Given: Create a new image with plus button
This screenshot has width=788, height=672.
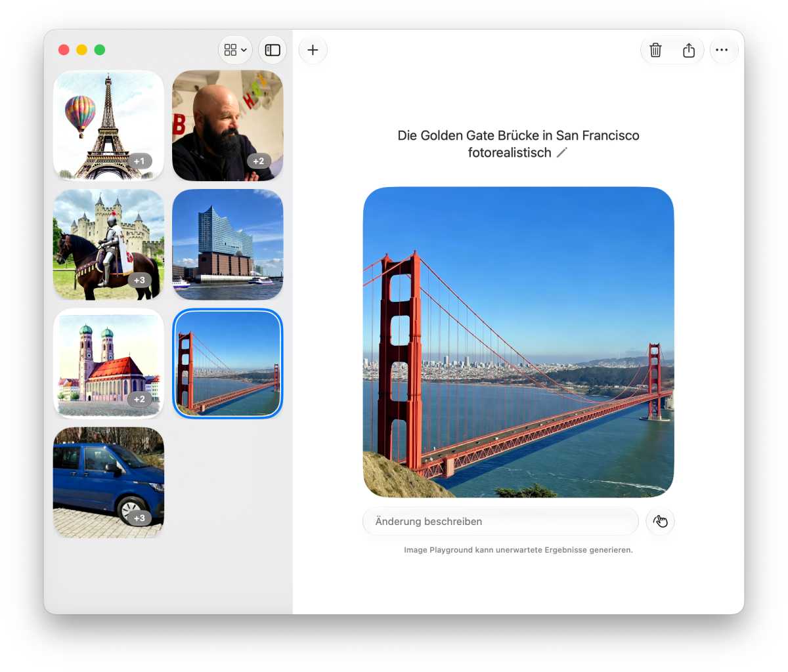Looking at the screenshot, I should tap(313, 50).
